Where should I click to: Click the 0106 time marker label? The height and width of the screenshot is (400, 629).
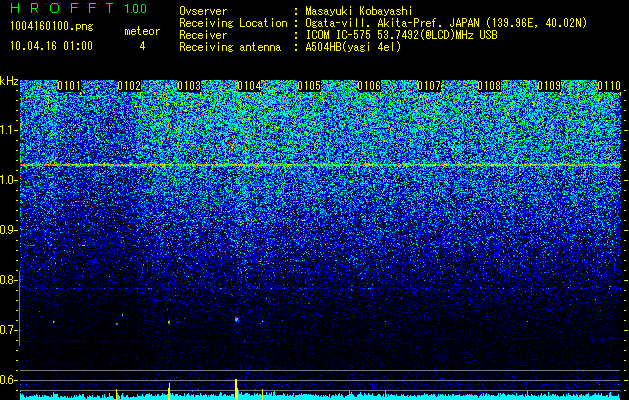(369, 86)
